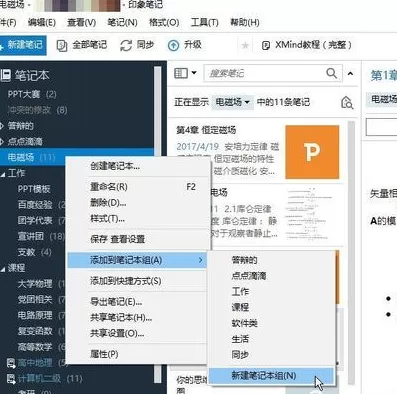
Task: Choose 删除(D)... from context menu
Action: [138, 203]
